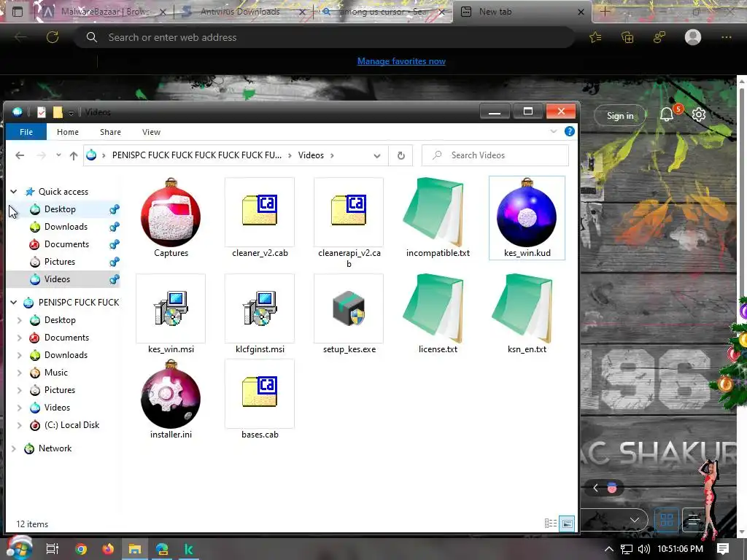Collapse the Quick access tree node
Image resolution: width=747 pixels, height=560 pixels.
(14, 192)
